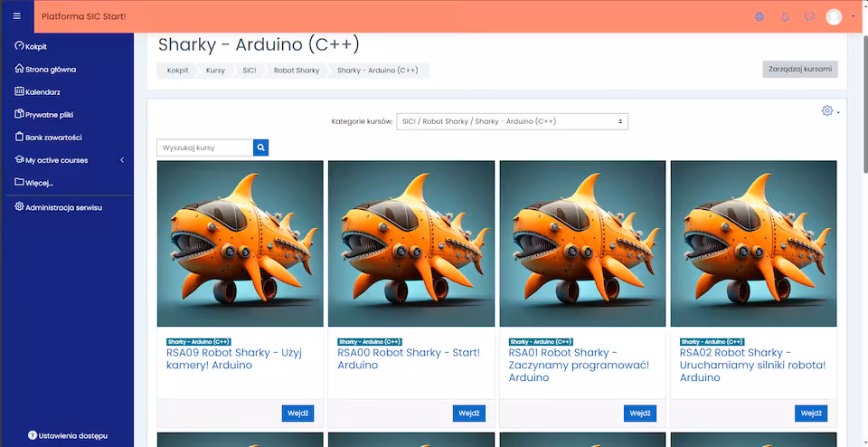This screenshot has width=868, height=447.
Task: Open the globe language icon
Action: [759, 16]
